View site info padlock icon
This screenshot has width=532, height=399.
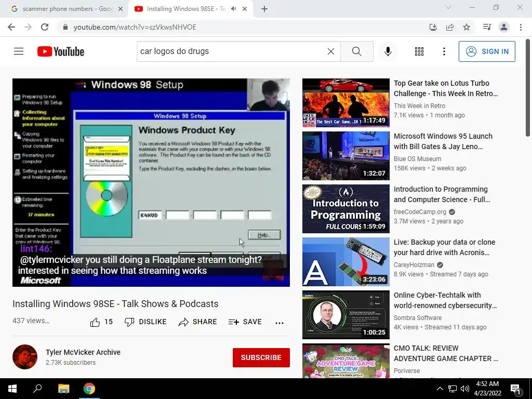65,27
